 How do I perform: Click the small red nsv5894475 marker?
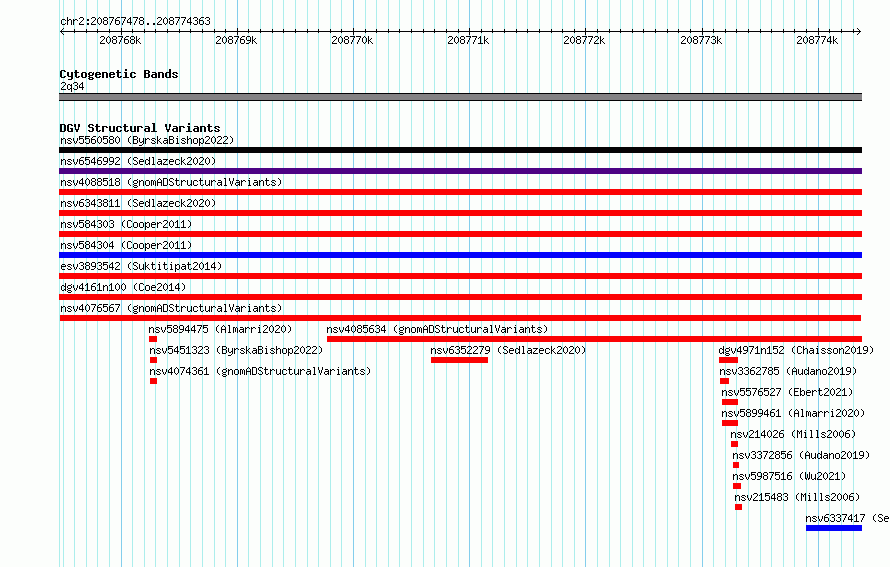coord(153,339)
